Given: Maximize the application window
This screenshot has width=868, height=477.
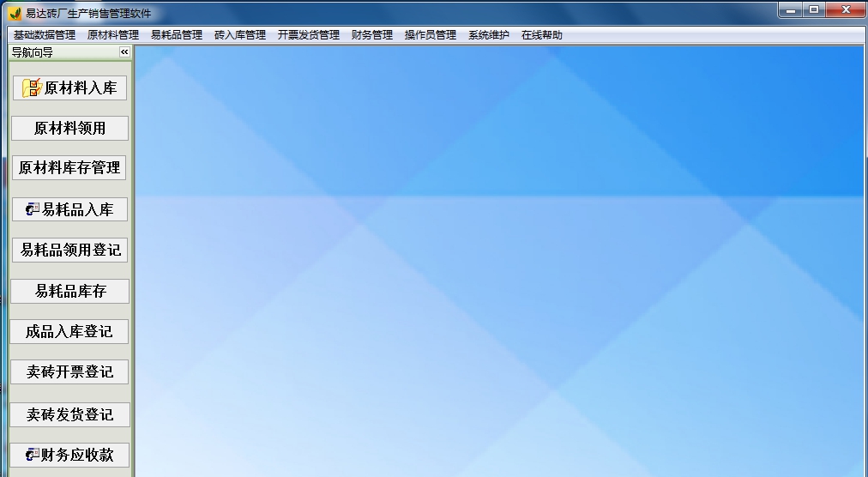Looking at the screenshot, I should 814,10.
